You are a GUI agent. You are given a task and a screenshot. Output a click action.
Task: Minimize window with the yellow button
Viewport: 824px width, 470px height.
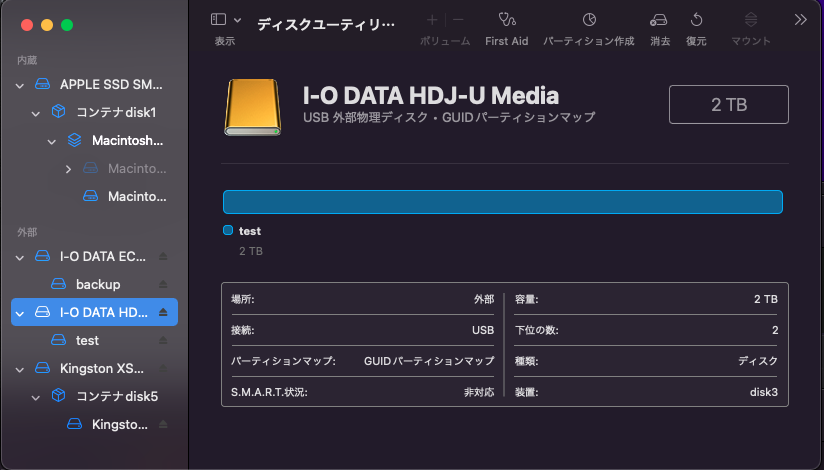(47, 25)
